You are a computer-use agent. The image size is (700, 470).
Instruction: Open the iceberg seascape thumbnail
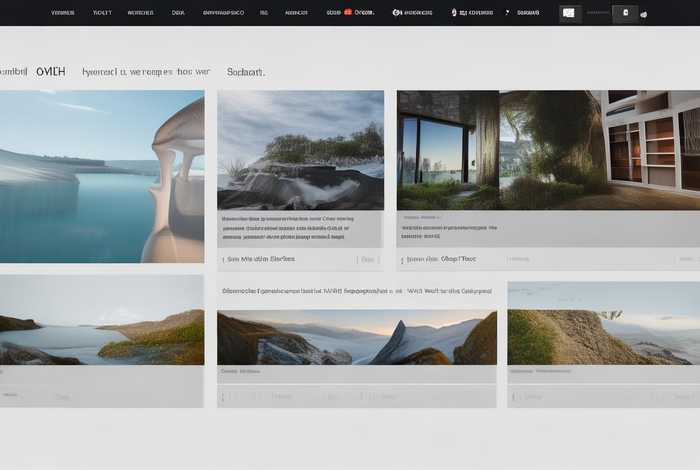coord(102,176)
